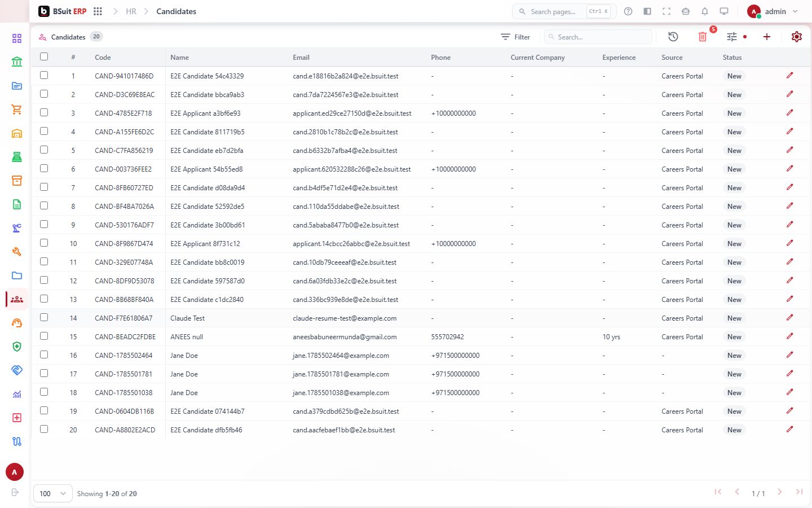
Task: Open the help question mark icon
Action: (x=628, y=11)
